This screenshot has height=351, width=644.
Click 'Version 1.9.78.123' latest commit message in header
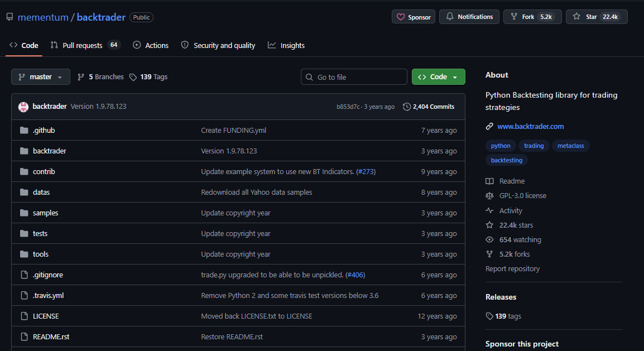pos(98,107)
